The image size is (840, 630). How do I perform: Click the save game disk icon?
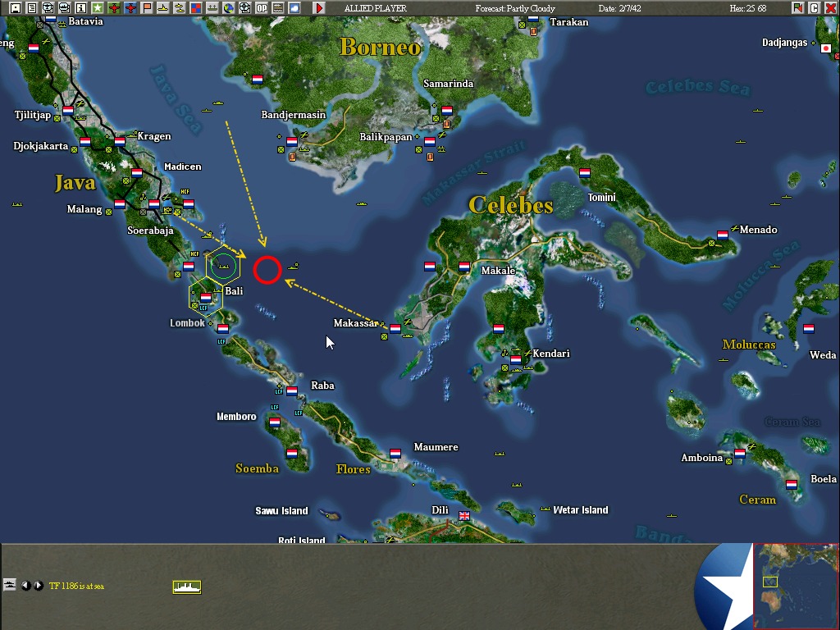(x=16, y=8)
